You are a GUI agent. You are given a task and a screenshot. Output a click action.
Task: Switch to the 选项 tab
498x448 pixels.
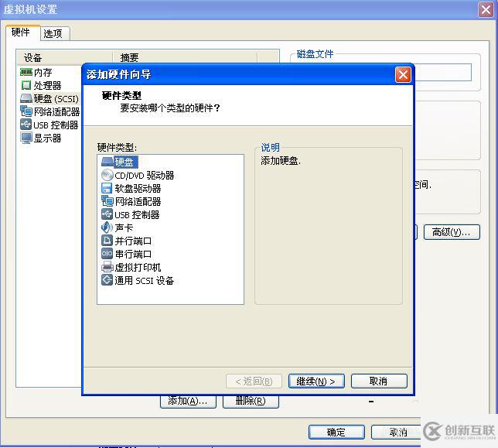pos(54,33)
